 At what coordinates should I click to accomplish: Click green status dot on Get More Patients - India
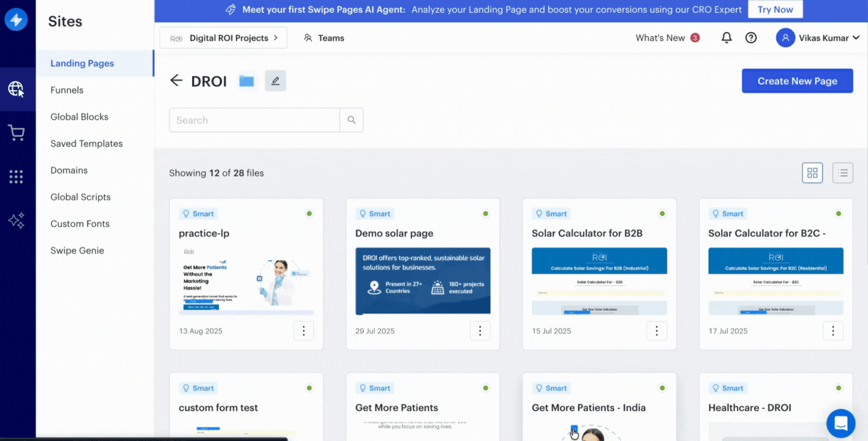tap(662, 388)
